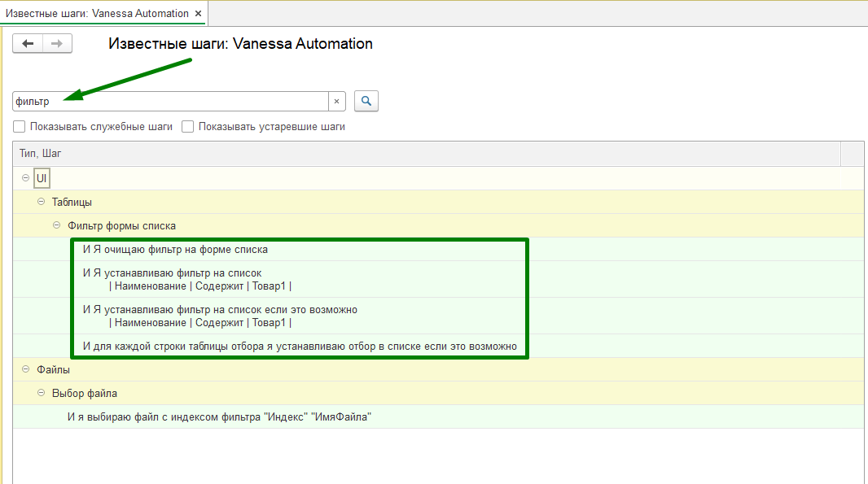Clear the search field with the x
This screenshot has height=484, width=868.
336,101
